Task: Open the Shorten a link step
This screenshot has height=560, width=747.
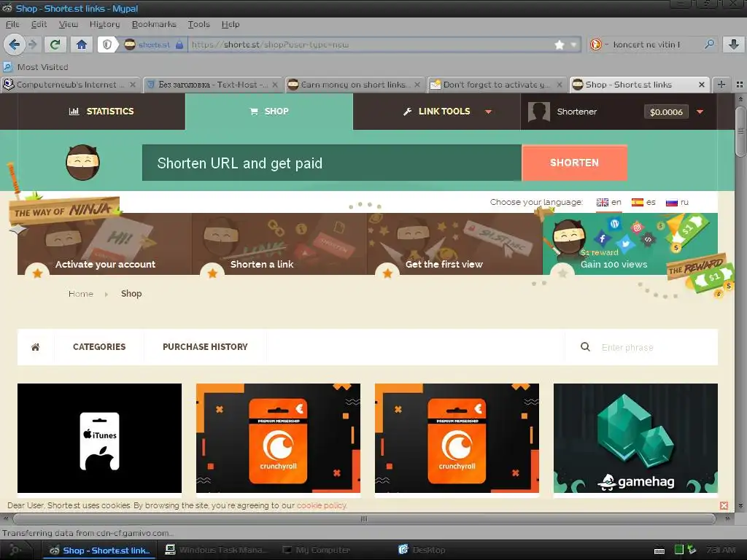Action: click(279, 244)
